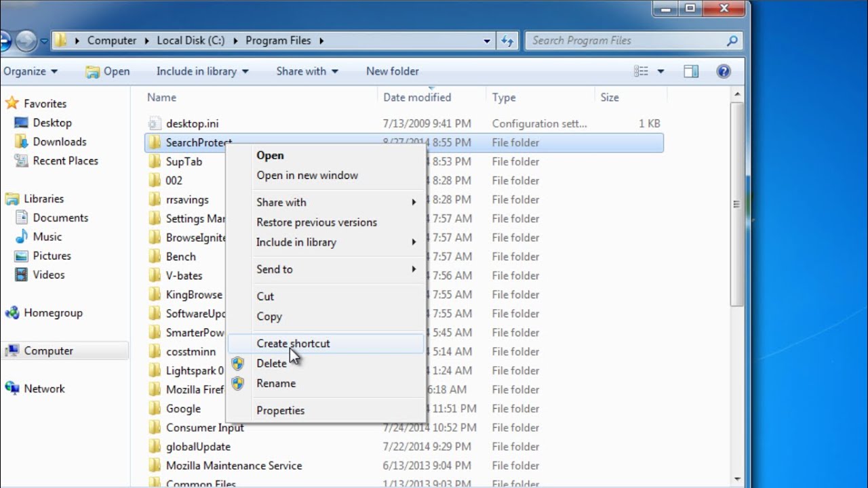Open the Organize dropdown
The width and height of the screenshot is (868, 488).
point(31,71)
